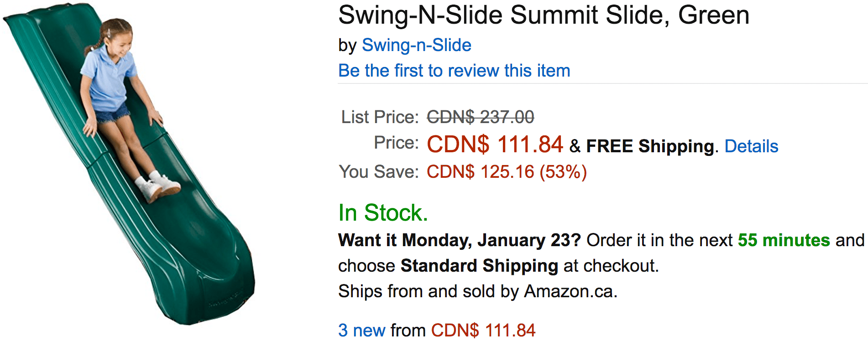The height and width of the screenshot is (341, 868).
Task: Click the '3 new' offers link
Action: (362, 330)
